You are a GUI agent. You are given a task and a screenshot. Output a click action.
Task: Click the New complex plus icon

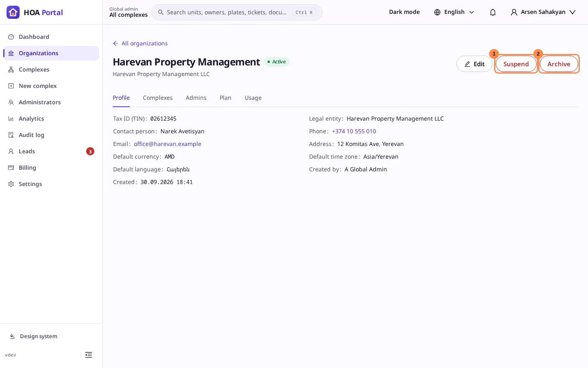[x=11, y=86]
